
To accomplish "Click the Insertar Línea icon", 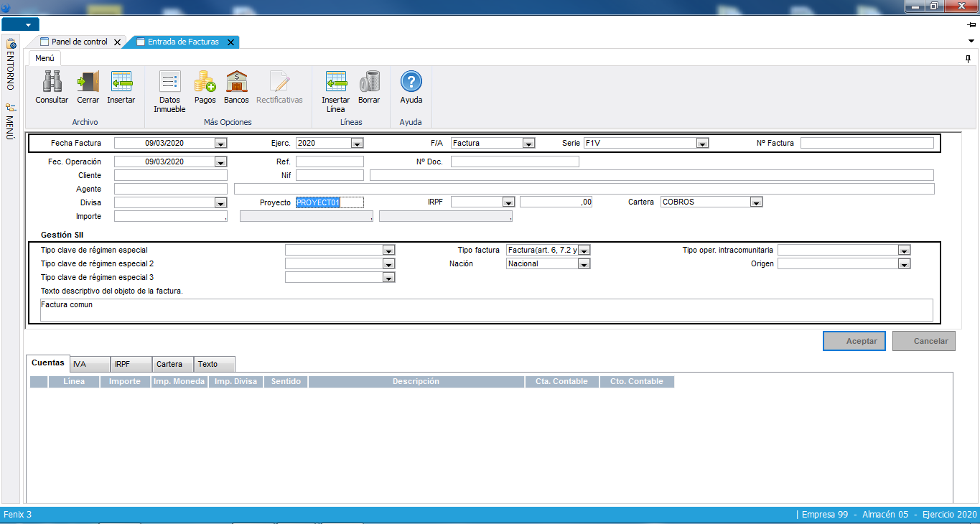I will point(335,82).
